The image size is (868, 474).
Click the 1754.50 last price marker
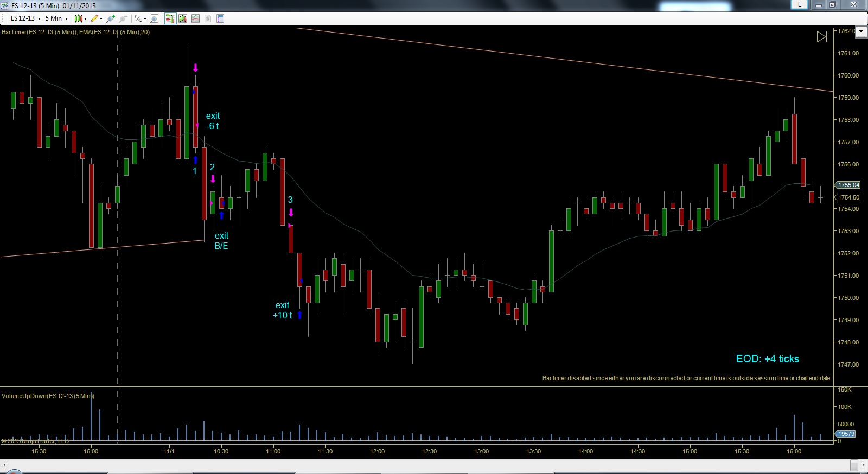(x=848, y=197)
